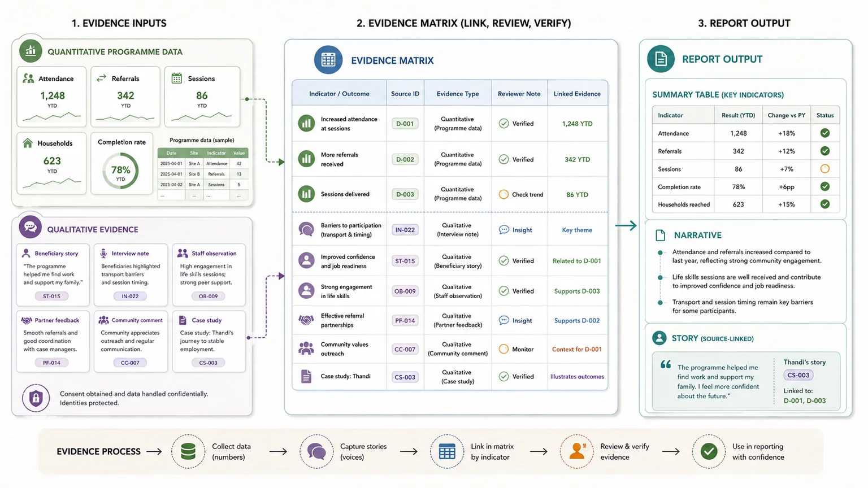
Task: Click the ST-015 tag under Beneficiary story
Action: pos(51,296)
